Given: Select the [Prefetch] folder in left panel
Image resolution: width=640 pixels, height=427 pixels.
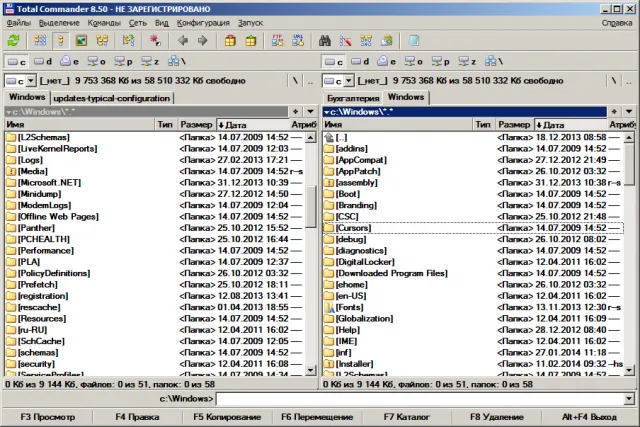Looking at the screenshot, I should 154,285.
